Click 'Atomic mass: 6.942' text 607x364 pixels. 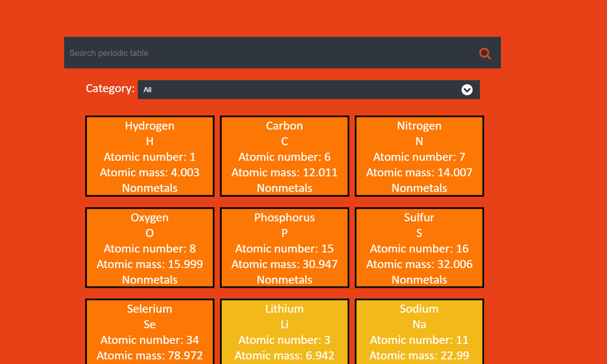pyautogui.click(x=284, y=356)
